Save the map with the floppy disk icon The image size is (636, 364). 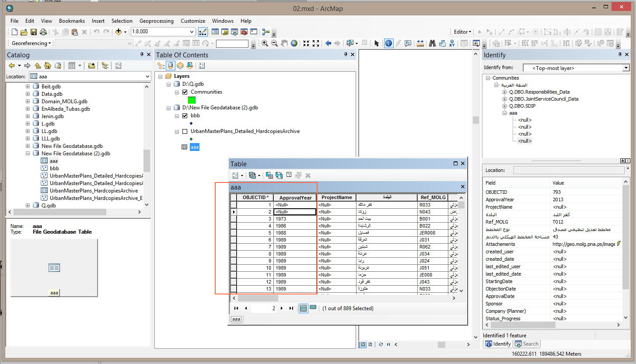point(34,32)
